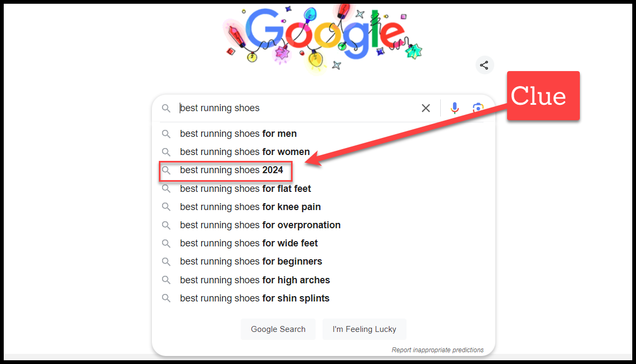Pick 'best running shoes for wide feet'

tap(249, 243)
